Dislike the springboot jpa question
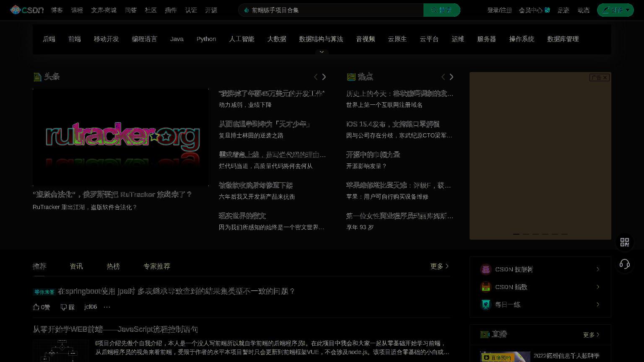This screenshot has width=644, height=362. (68, 307)
